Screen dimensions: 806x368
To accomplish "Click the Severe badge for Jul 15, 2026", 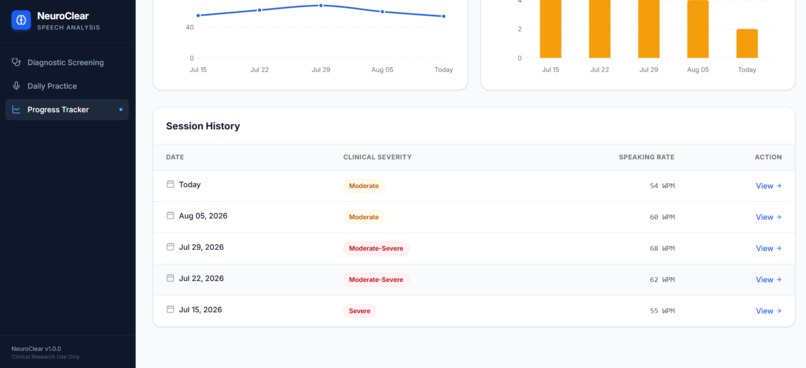I will point(360,311).
